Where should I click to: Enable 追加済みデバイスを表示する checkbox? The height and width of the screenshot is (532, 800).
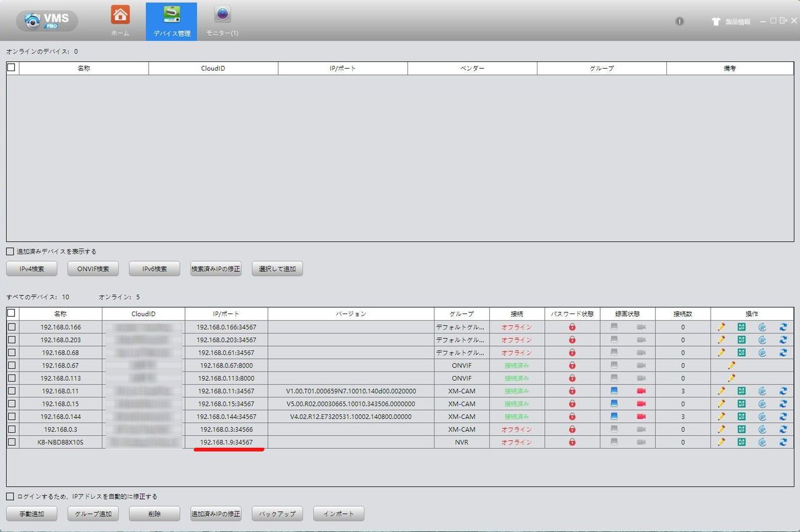pos(9,252)
